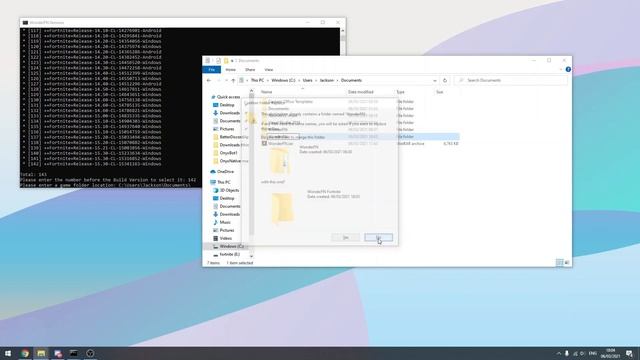640x360 pixels.
Task: Go back with the Back arrow
Action: coord(209,80)
